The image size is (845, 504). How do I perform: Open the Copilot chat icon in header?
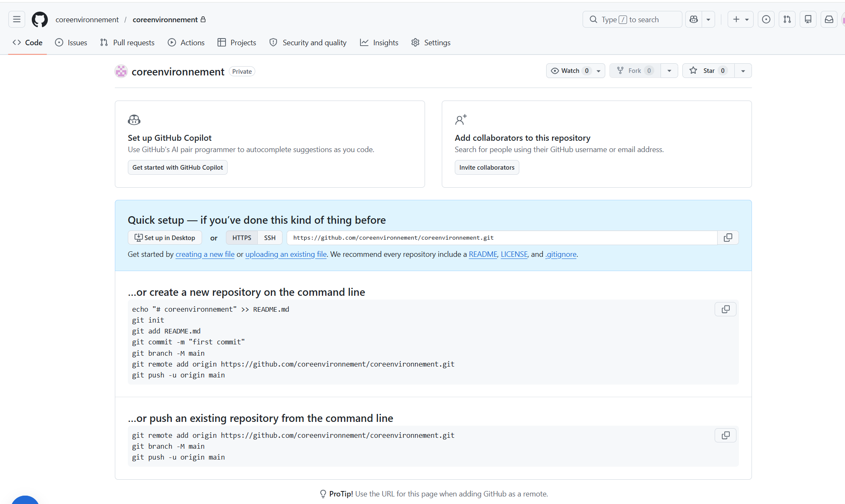coord(694,19)
